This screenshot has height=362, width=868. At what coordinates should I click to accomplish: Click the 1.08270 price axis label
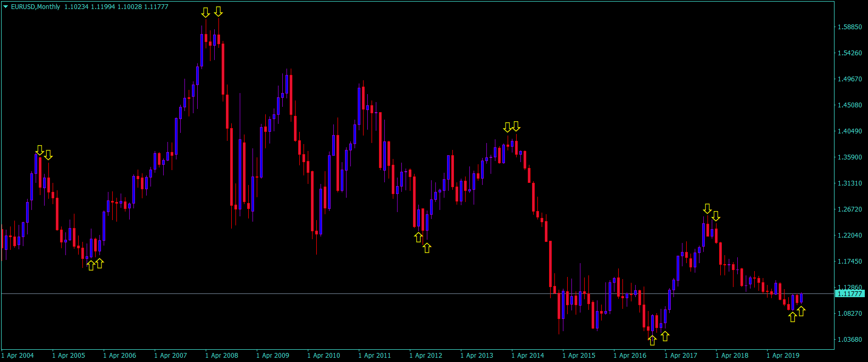pos(849,314)
